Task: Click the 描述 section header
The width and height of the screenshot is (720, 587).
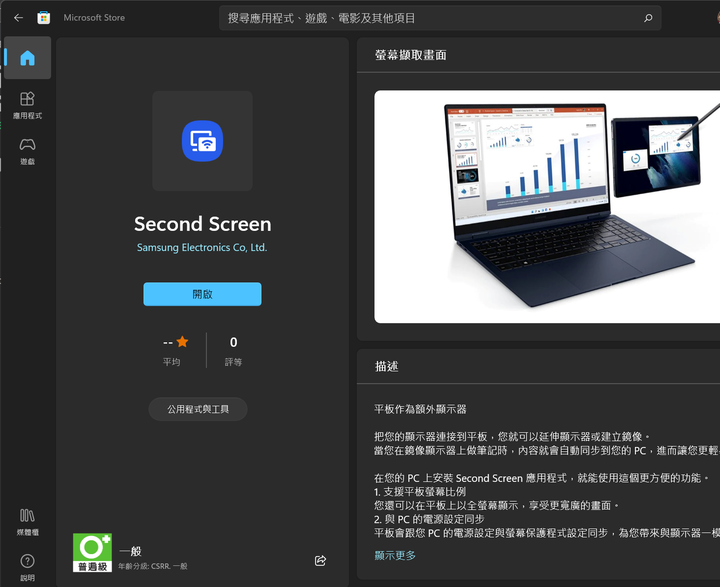Action: 387,367
